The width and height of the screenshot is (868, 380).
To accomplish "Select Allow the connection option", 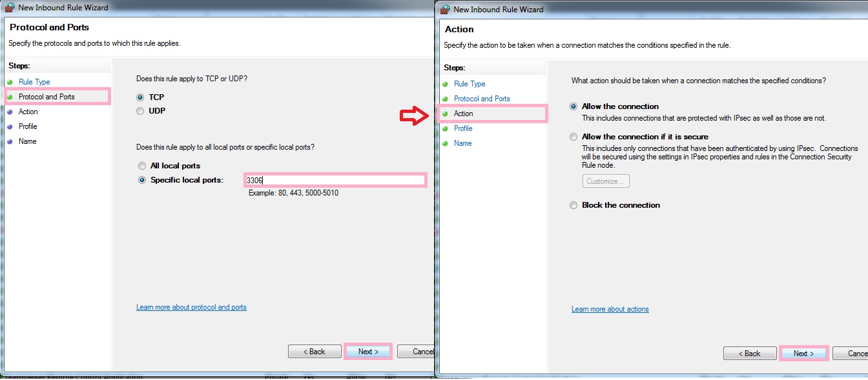I will pyautogui.click(x=573, y=106).
